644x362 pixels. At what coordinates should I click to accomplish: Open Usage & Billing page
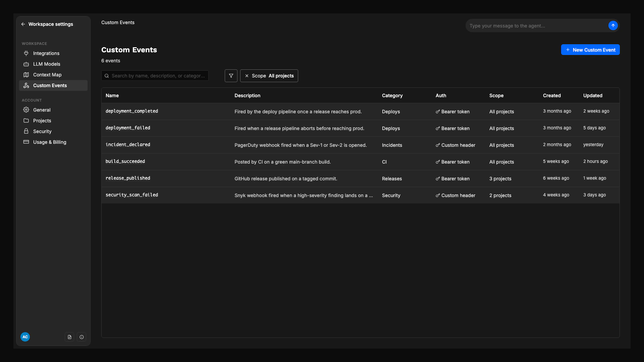(x=53, y=142)
